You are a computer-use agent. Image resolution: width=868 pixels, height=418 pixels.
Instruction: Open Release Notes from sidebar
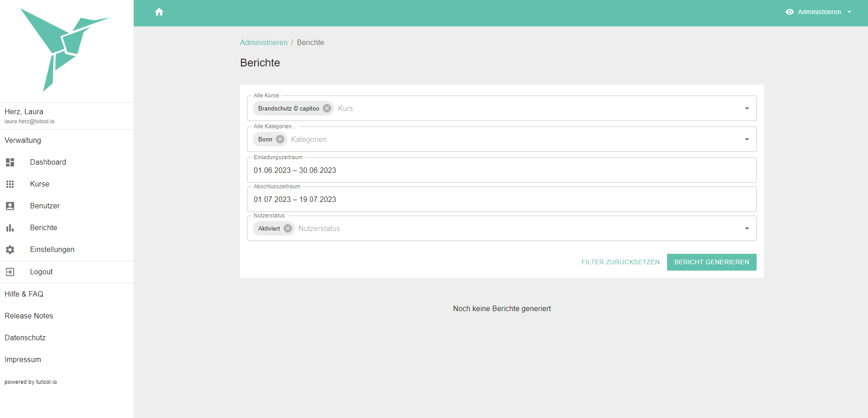(x=29, y=316)
